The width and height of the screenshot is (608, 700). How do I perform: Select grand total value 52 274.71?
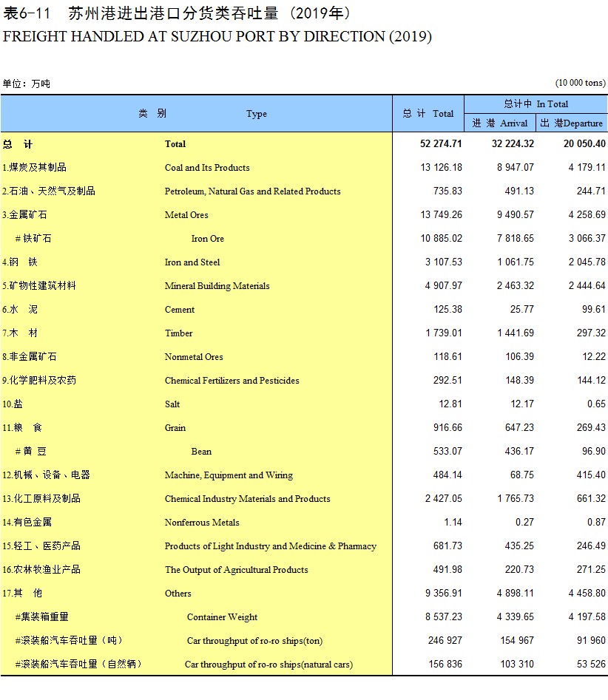441,143
